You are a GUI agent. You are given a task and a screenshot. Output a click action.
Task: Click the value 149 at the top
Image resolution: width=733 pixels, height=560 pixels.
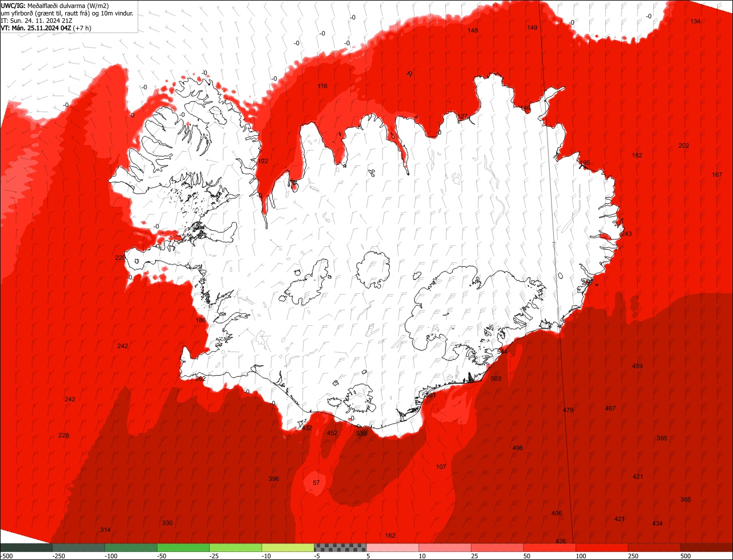(533, 27)
